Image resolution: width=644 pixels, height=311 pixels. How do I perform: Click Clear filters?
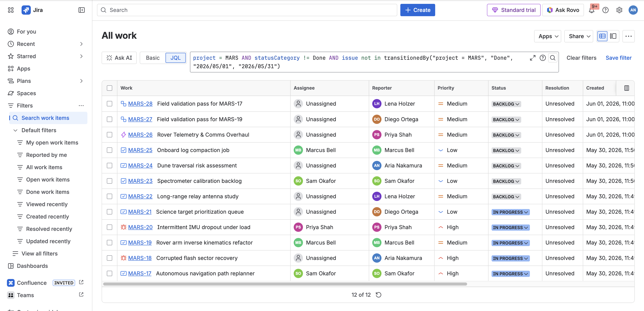click(581, 58)
